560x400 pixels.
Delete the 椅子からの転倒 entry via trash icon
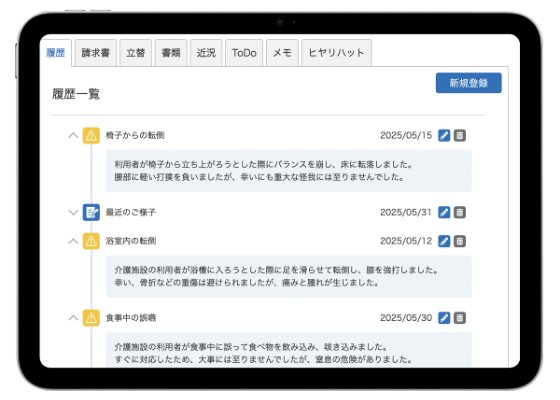460,135
